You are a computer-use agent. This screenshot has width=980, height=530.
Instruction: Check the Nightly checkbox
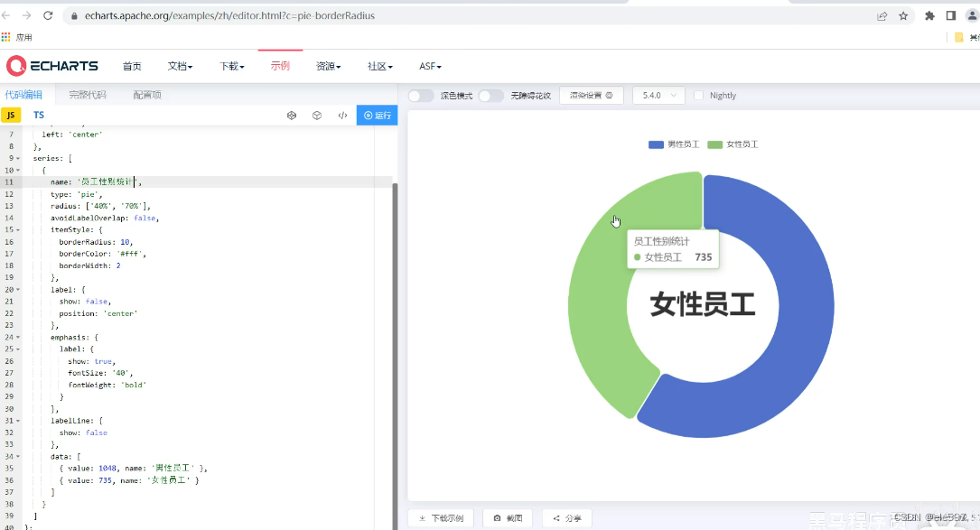pyautogui.click(x=699, y=96)
